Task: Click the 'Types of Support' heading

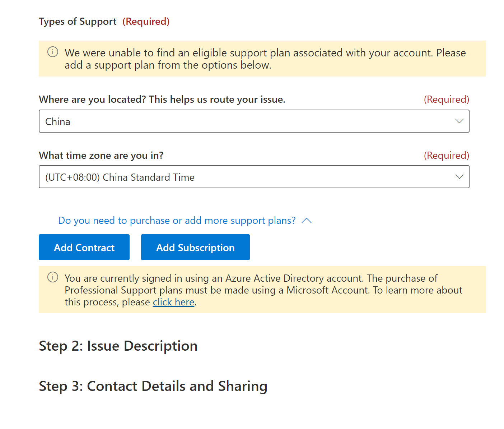Action: pos(78,22)
